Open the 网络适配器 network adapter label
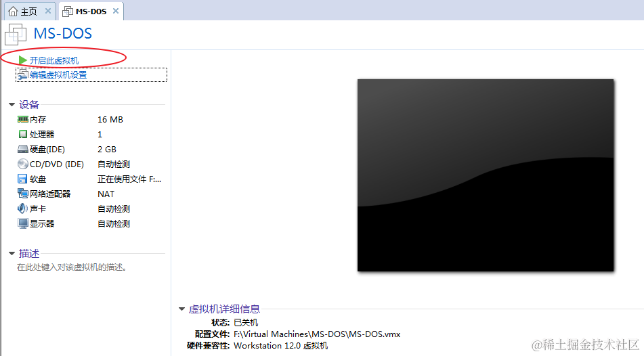The width and height of the screenshot is (644, 356). pos(50,194)
